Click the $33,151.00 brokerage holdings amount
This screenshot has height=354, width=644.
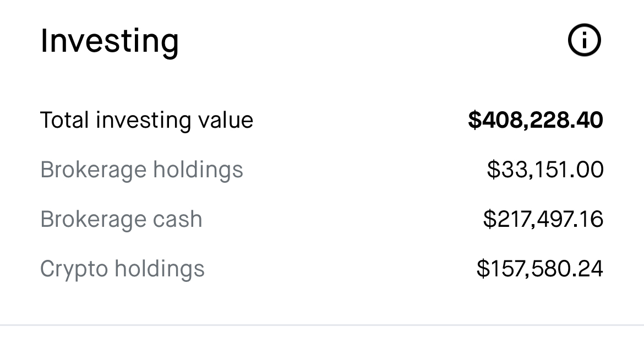(x=545, y=170)
